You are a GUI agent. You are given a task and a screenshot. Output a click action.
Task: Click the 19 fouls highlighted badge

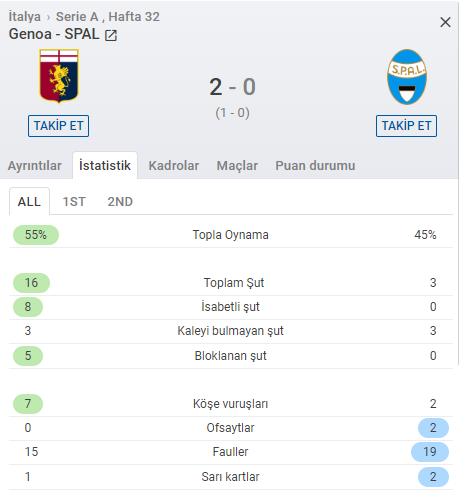click(x=430, y=452)
